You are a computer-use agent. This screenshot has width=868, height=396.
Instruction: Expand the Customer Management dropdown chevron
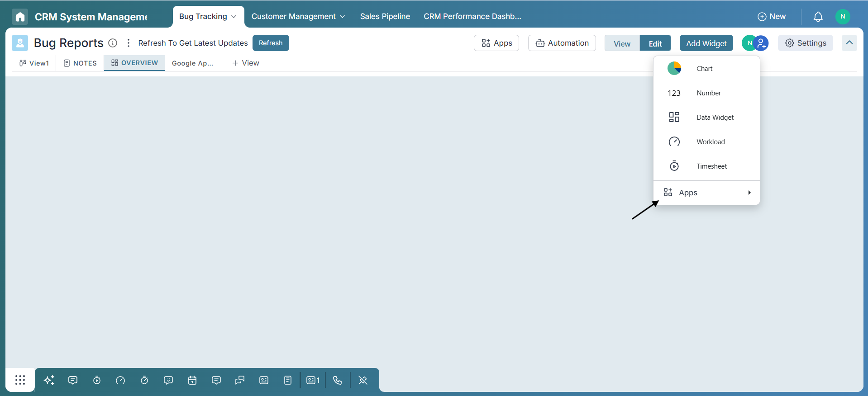[x=342, y=17]
